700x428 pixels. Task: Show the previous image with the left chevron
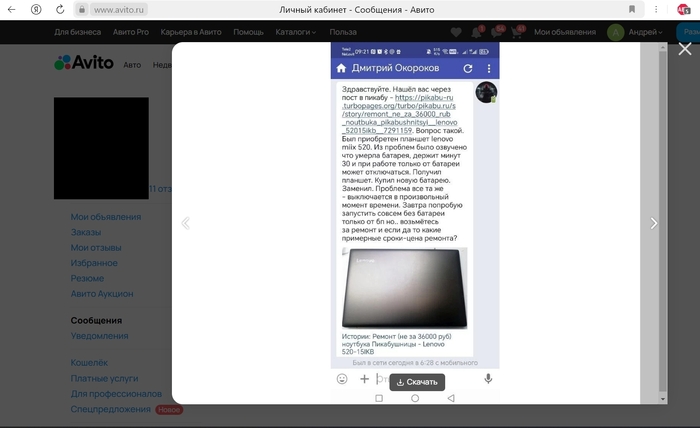(x=186, y=223)
